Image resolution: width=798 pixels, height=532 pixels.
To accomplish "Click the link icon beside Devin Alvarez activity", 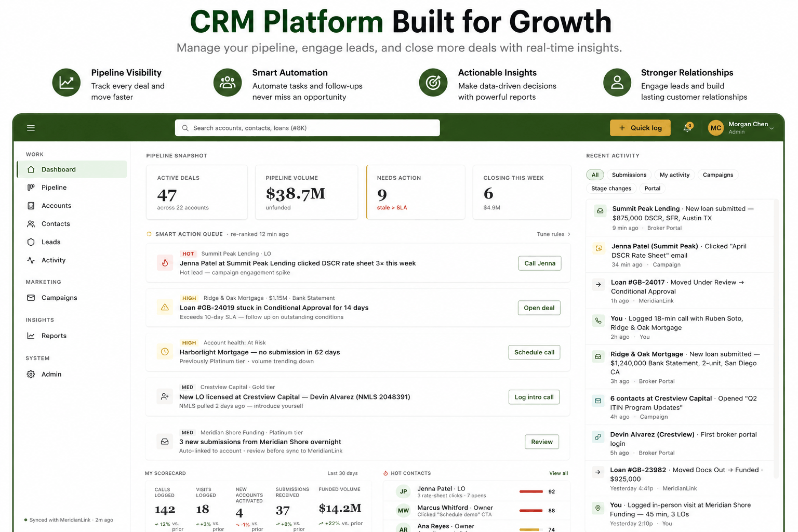I will 598,437.
